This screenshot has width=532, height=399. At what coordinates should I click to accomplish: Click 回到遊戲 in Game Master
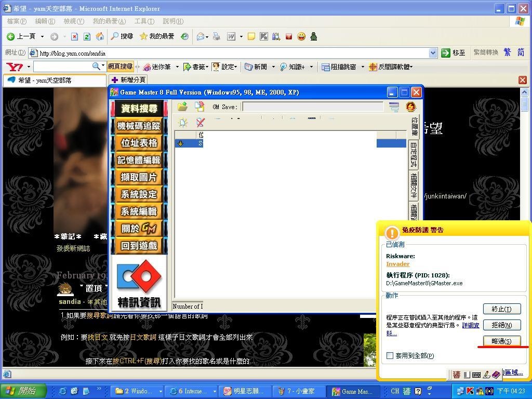click(x=139, y=246)
